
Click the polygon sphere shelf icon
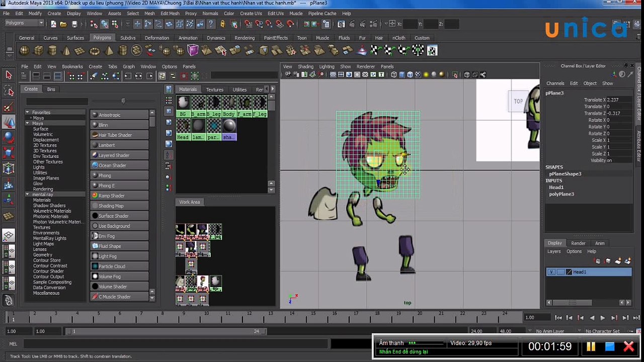point(24,50)
